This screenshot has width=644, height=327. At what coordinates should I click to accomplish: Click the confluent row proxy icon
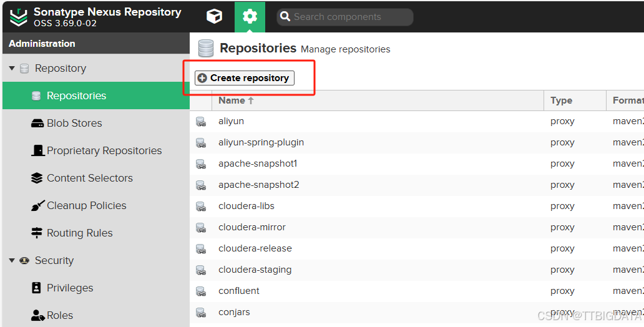click(201, 291)
